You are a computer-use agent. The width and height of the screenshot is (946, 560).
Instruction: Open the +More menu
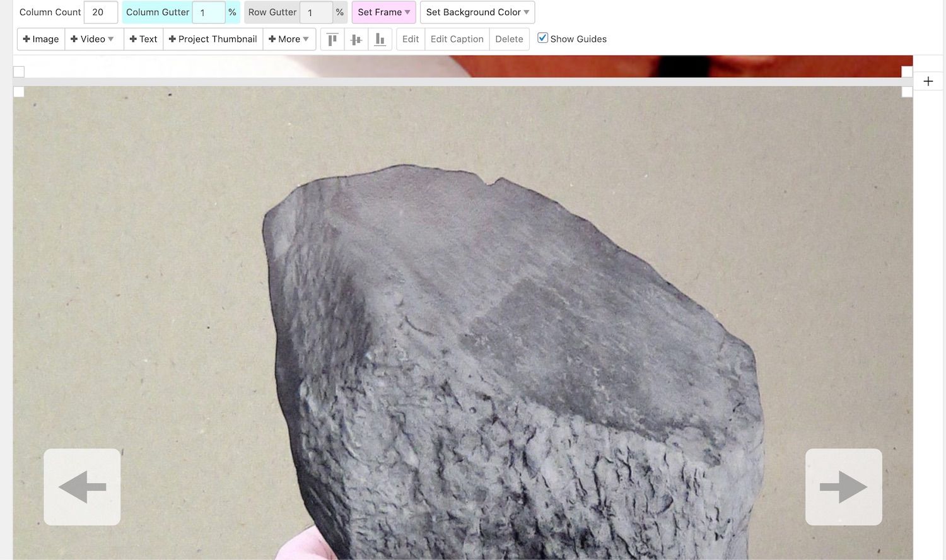coord(289,39)
